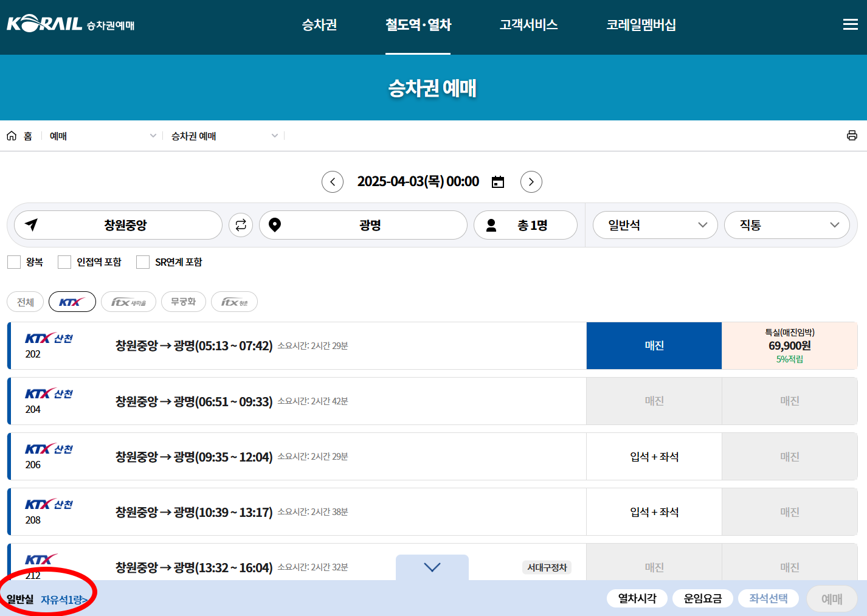Click the 창원중앙→광명(06:51~09:33) row text
The width and height of the screenshot is (867, 616).
click(x=194, y=401)
